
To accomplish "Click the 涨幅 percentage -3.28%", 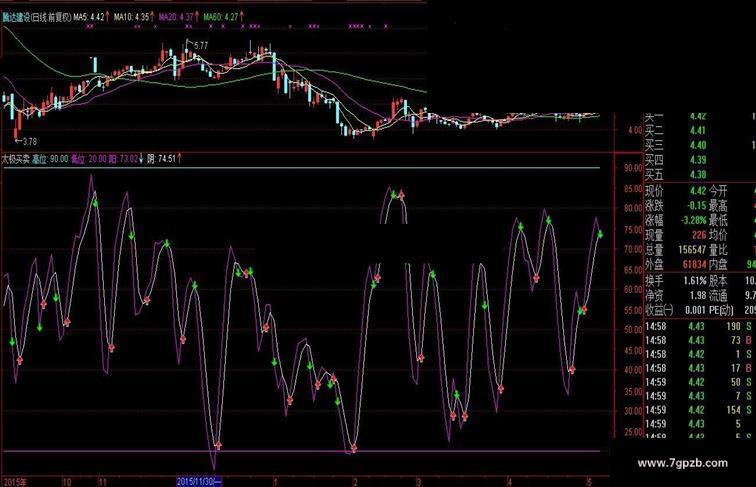I will pyautogui.click(x=694, y=221).
